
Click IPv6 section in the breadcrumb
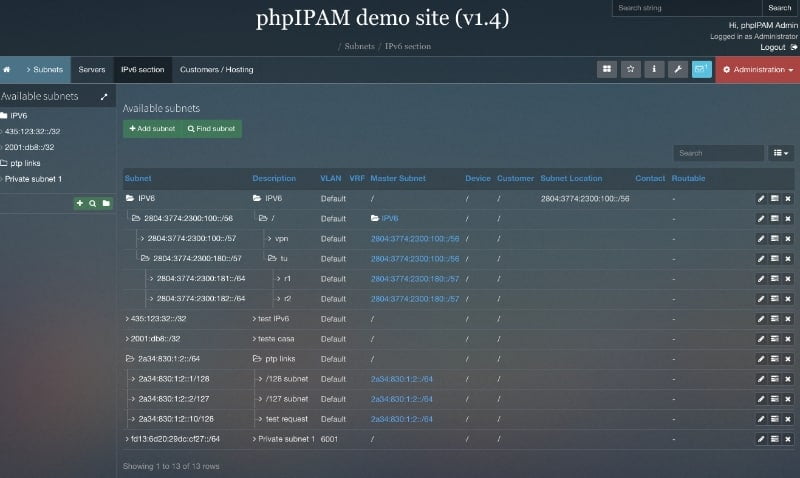pyautogui.click(x=408, y=46)
